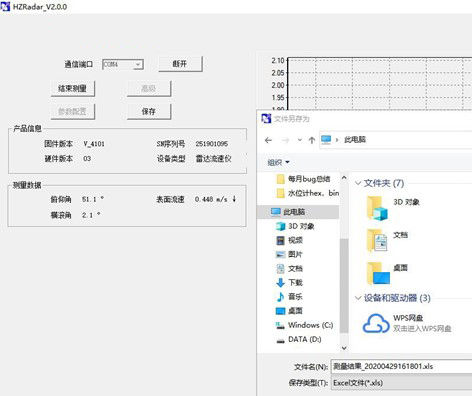Click the 雷达流速仪 device type value
Viewport: 472px width, 396px height.
point(213,159)
